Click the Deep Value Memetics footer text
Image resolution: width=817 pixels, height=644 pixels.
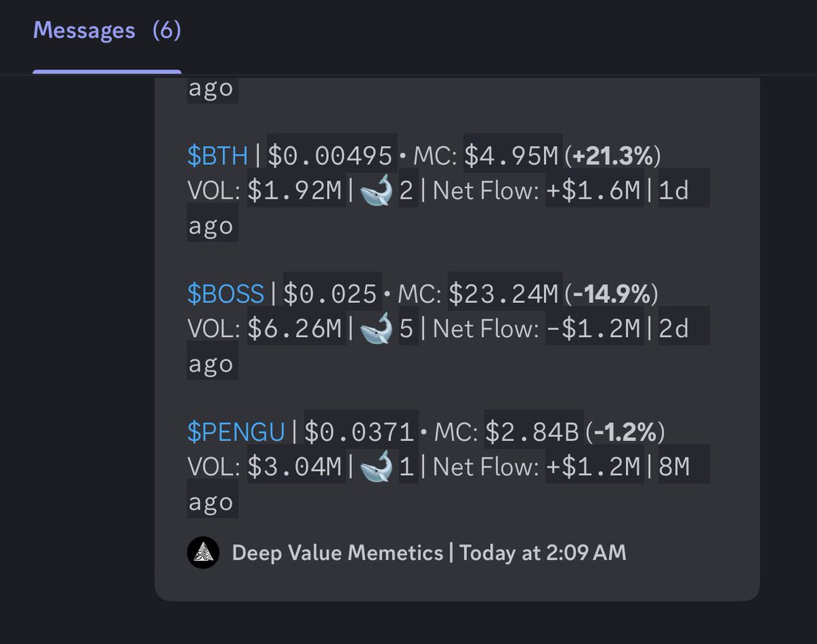338,553
